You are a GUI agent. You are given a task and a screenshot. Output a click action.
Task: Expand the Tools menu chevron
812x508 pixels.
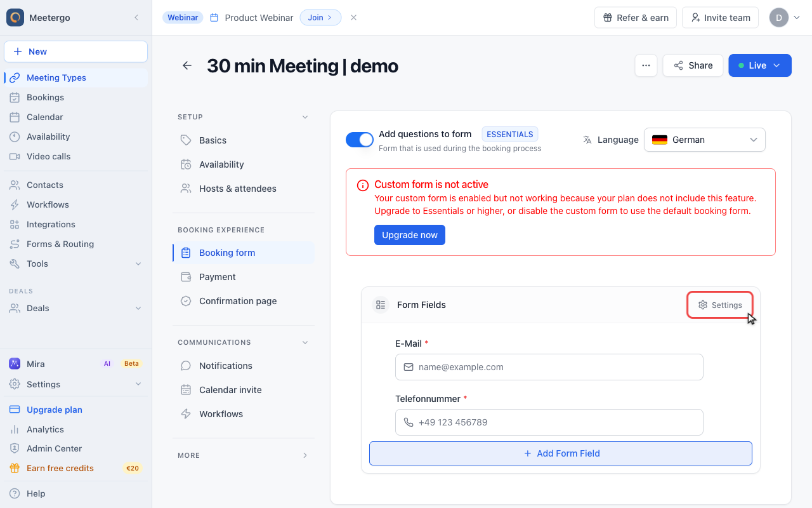(x=138, y=264)
